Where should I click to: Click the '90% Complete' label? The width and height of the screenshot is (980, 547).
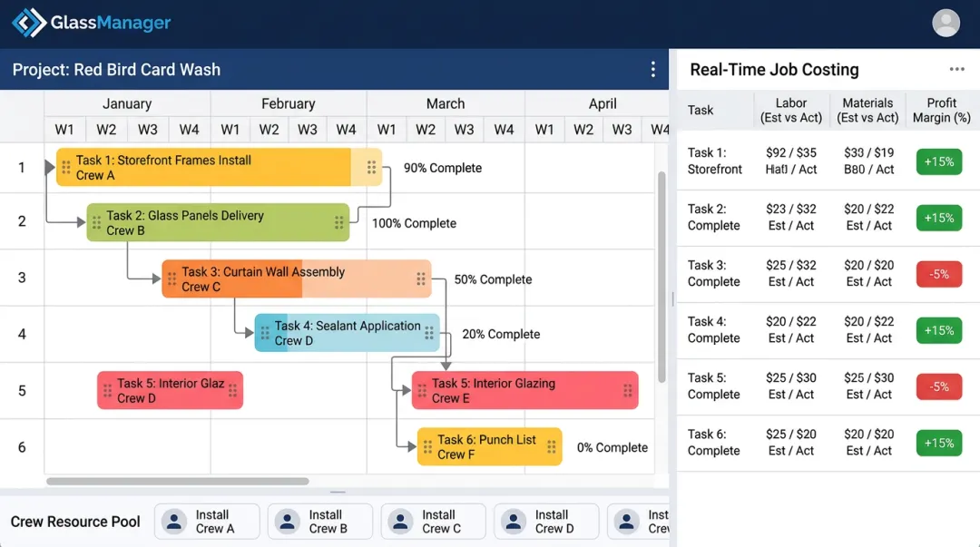coord(443,168)
